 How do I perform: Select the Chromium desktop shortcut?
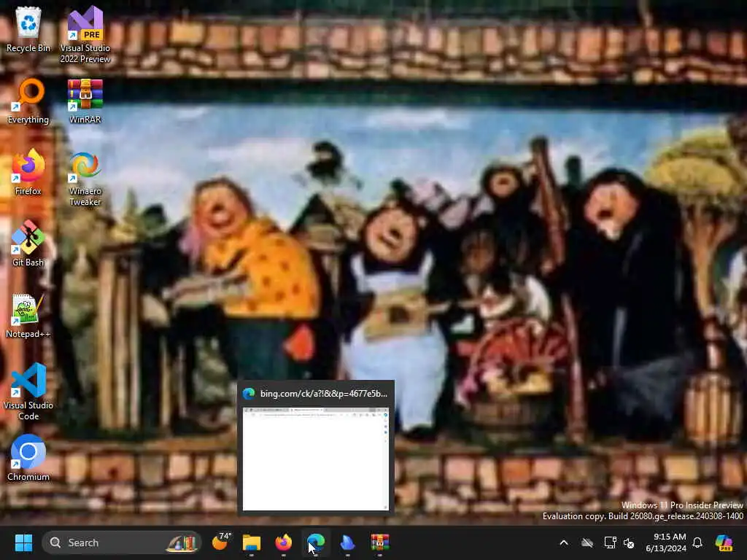pos(28,458)
